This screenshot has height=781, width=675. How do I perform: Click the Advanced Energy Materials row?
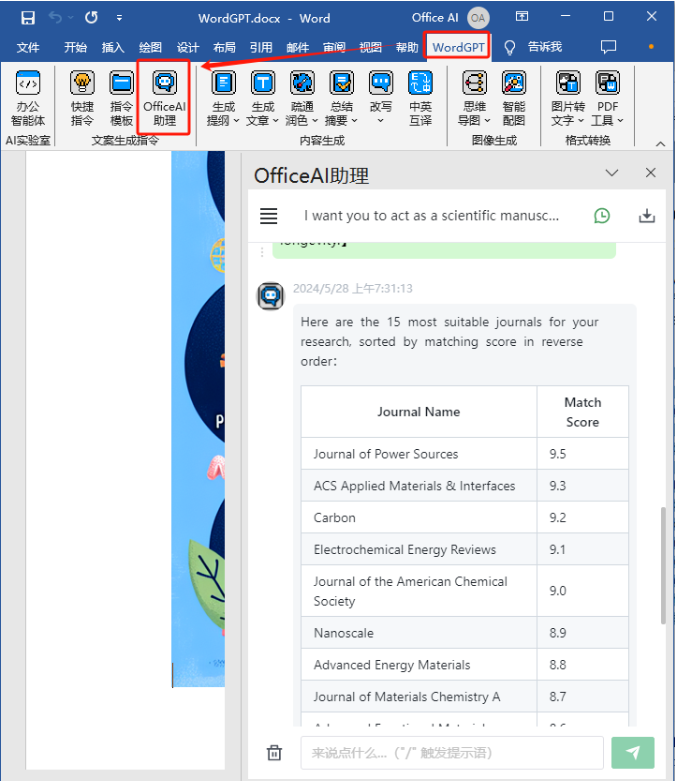tap(464, 664)
